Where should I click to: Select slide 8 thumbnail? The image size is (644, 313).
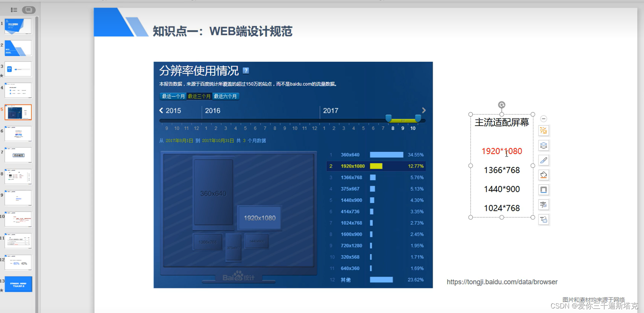point(18,177)
